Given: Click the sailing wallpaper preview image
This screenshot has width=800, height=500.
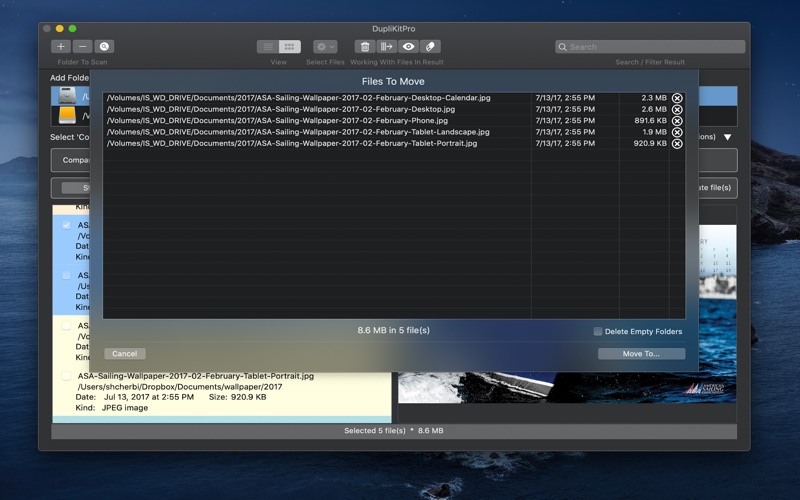Looking at the screenshot, I should (x=567, y=388).
